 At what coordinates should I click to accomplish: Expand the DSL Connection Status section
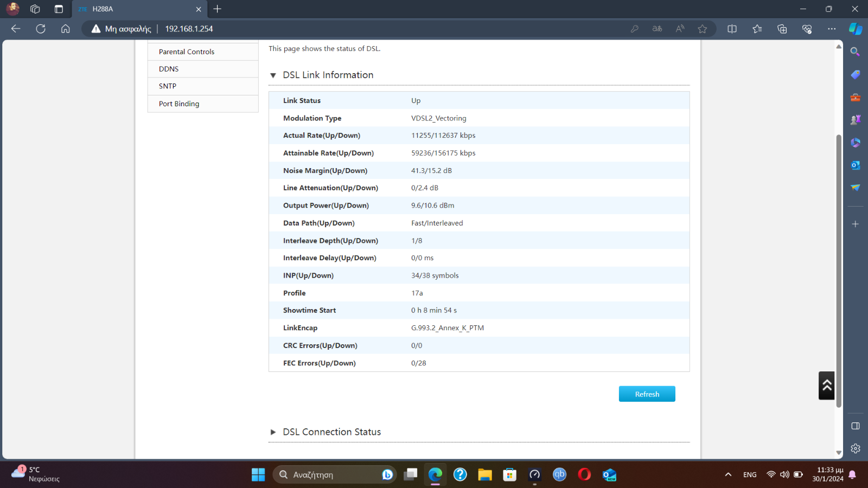pos(273,432)
